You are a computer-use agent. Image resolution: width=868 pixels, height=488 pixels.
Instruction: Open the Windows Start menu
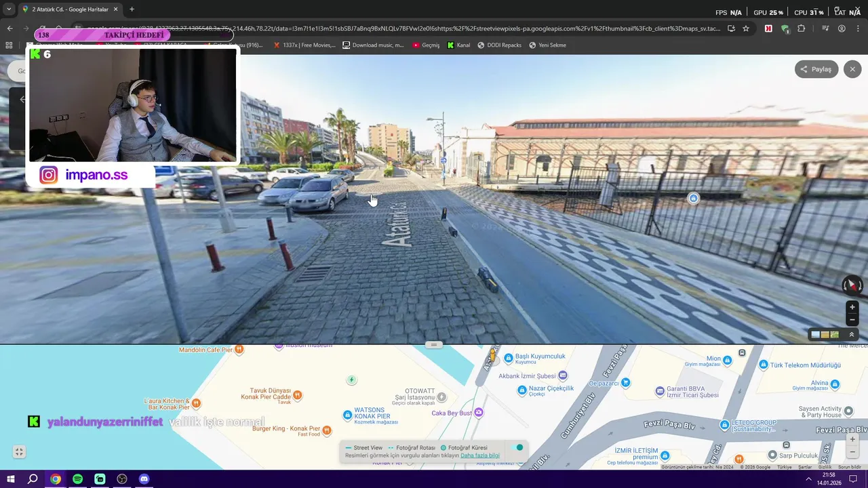click(11, 479)
